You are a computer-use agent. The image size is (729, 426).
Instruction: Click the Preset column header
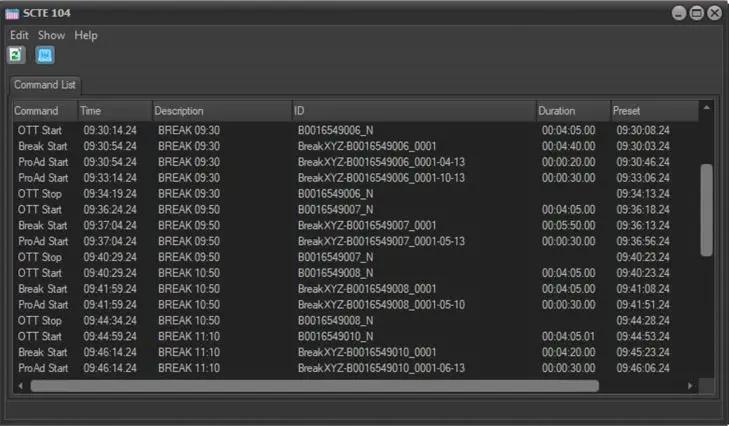[x=653, y=110]
